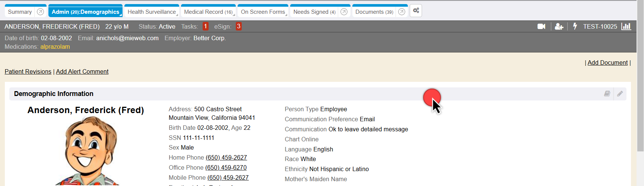Start a video call with the camera icon
Screen dimensions: 644x186
[541, 26]
